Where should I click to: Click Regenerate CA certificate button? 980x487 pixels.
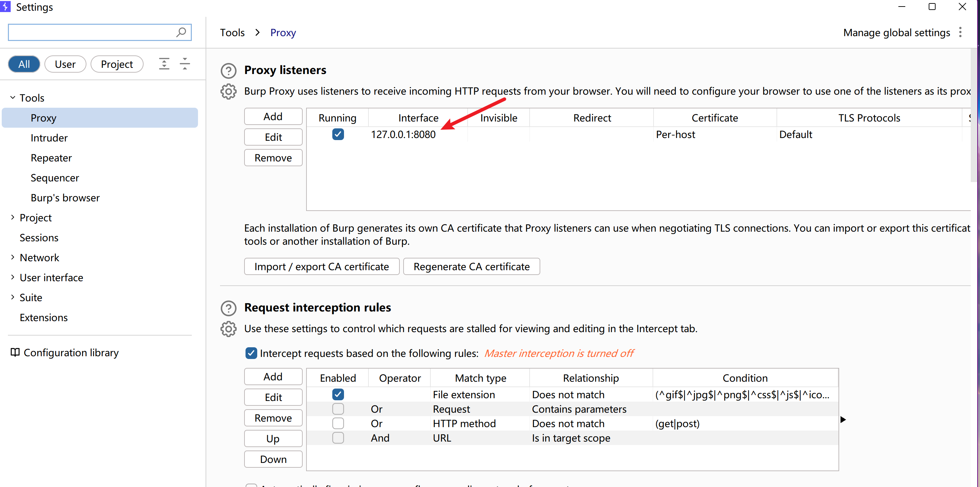click(x=471, y=266)
